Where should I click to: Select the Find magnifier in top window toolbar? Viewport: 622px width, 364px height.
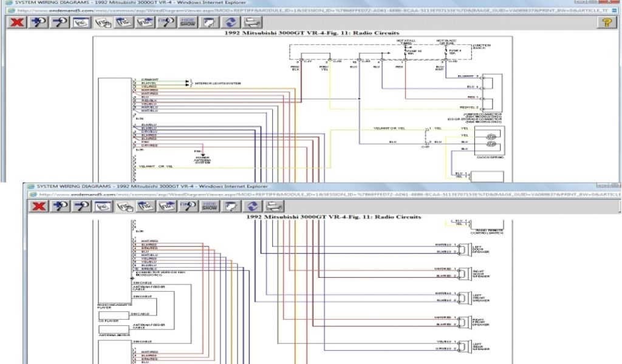[x=165, y=22]
